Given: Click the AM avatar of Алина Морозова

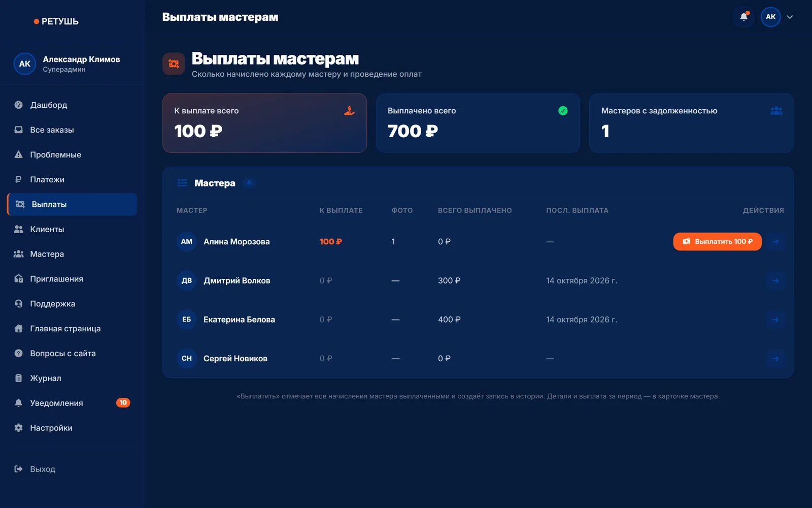Looking at the screenshot, I should (x=187, y=242).
